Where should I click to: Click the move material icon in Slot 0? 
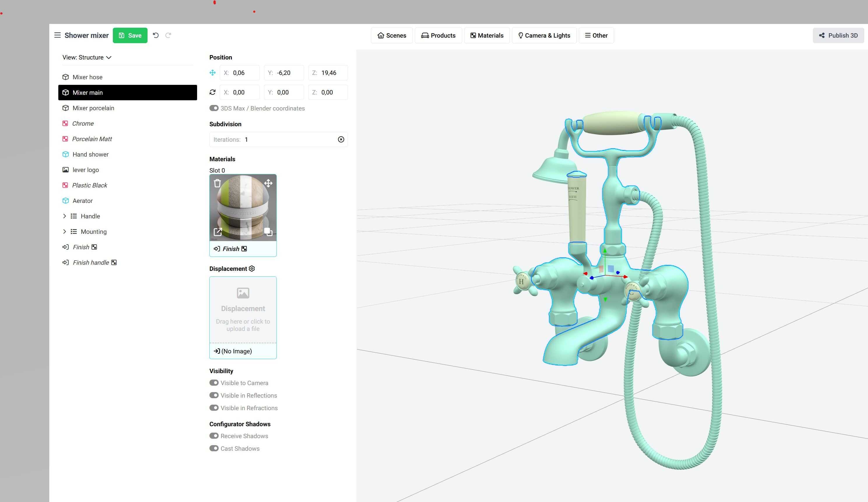(x=268, y=183)
